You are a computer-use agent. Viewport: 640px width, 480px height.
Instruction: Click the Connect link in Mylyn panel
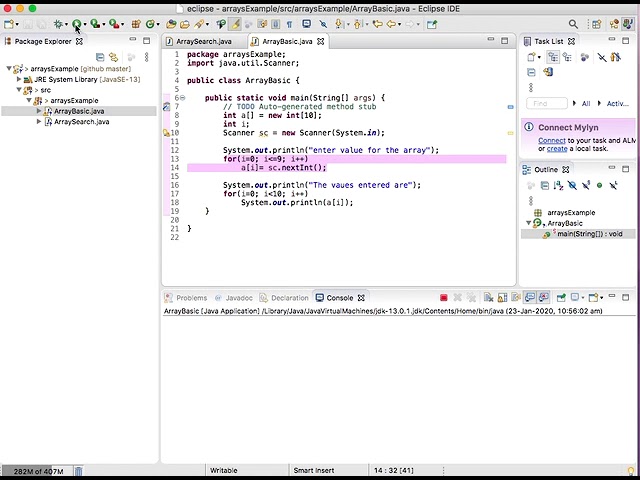click(552, 140)
